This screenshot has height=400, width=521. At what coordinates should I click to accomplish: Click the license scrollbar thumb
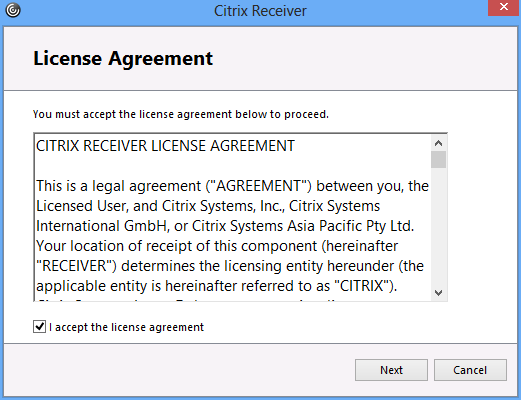coord(438,160)
